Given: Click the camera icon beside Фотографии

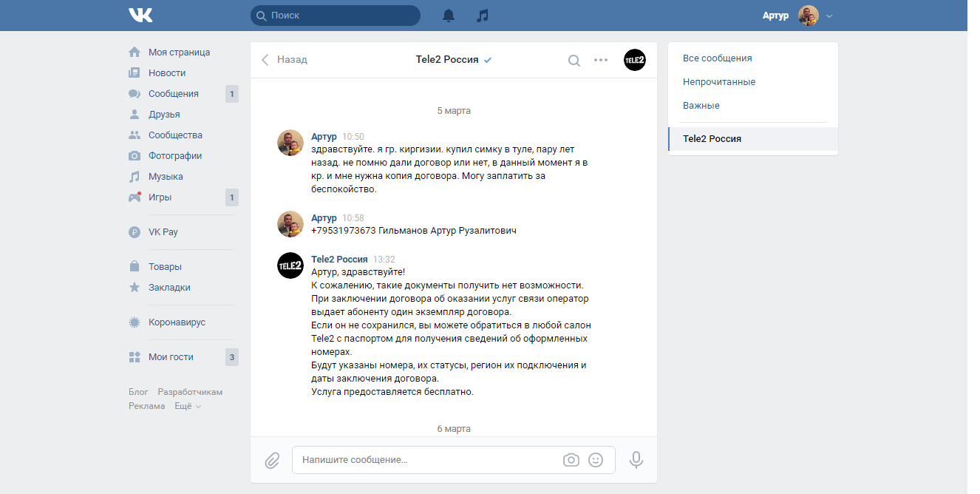Looking at the screenshot, I should [135, 156].
